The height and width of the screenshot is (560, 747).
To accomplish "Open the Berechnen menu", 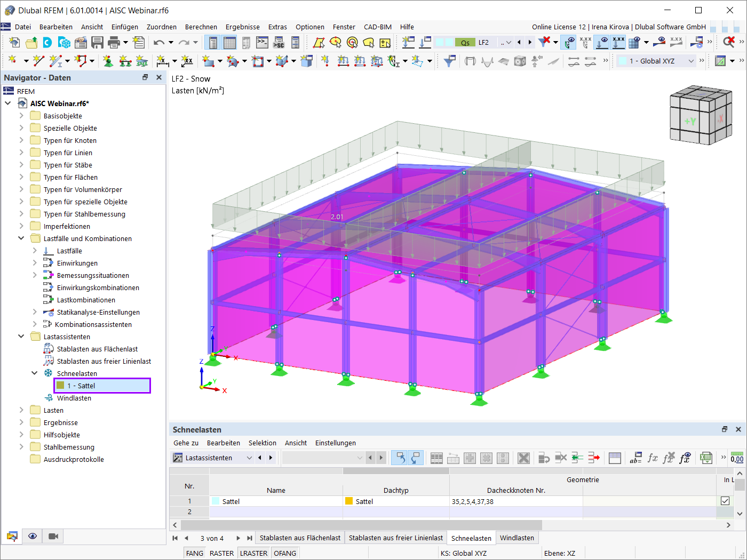I will click(201, 27).
